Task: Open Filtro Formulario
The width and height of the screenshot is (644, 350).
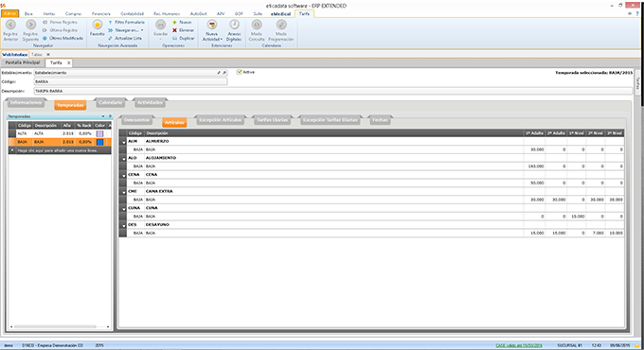Action: point(127,22)
